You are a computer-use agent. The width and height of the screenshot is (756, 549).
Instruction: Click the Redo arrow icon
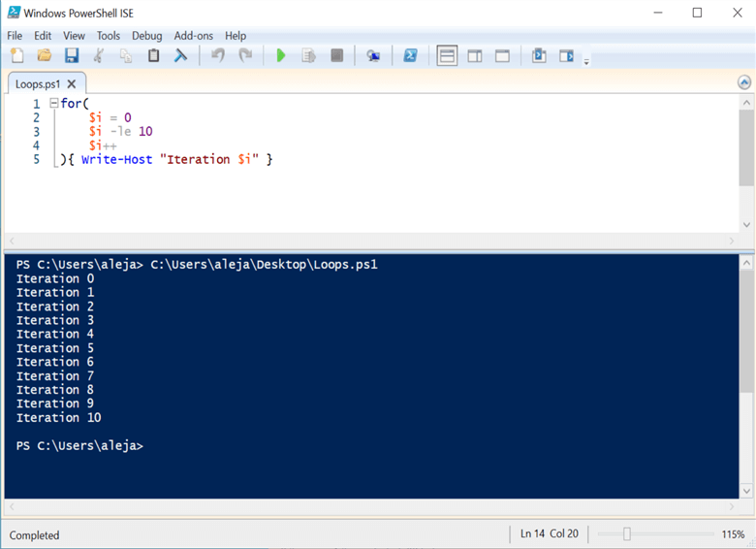(x=245, y=55)
